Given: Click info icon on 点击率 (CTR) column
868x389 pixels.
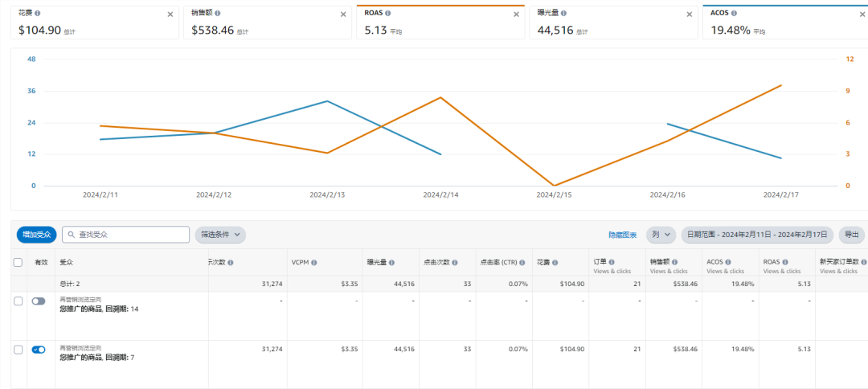Looking at the screenshot, I should point(524,262).
